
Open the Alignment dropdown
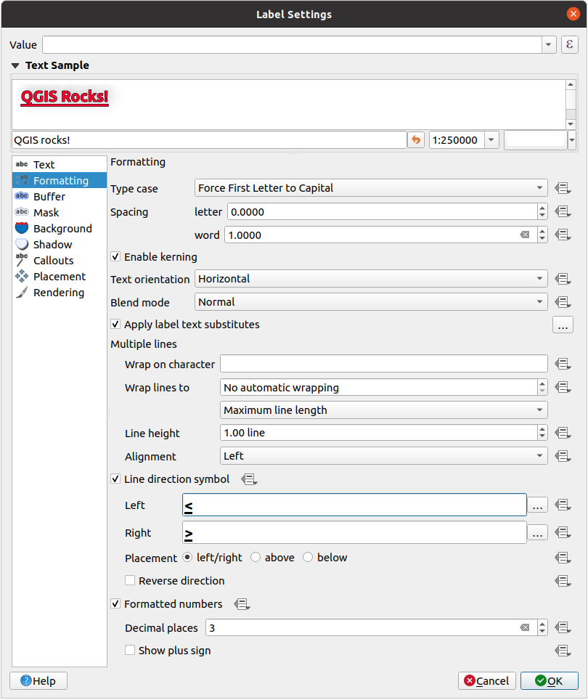pyautogui.click(x=383, y=456)
